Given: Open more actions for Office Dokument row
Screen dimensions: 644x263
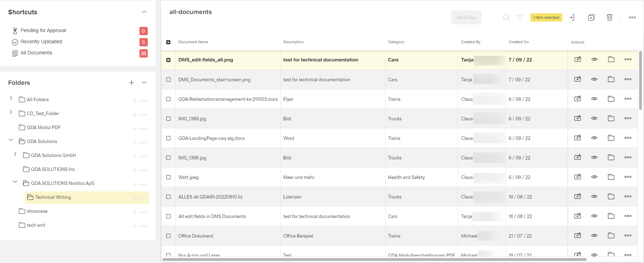Looking at the screenshot, I should [x=628, y=235].
